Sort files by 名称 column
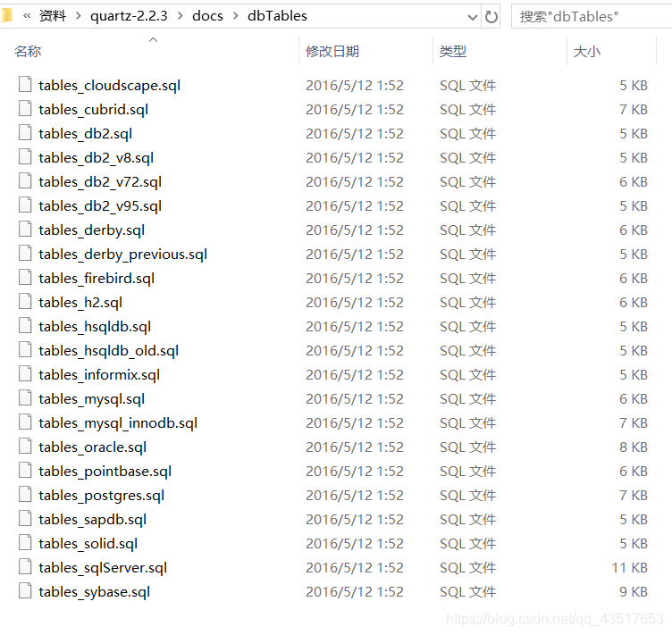The image size is (672, 635). coord(28,52)
